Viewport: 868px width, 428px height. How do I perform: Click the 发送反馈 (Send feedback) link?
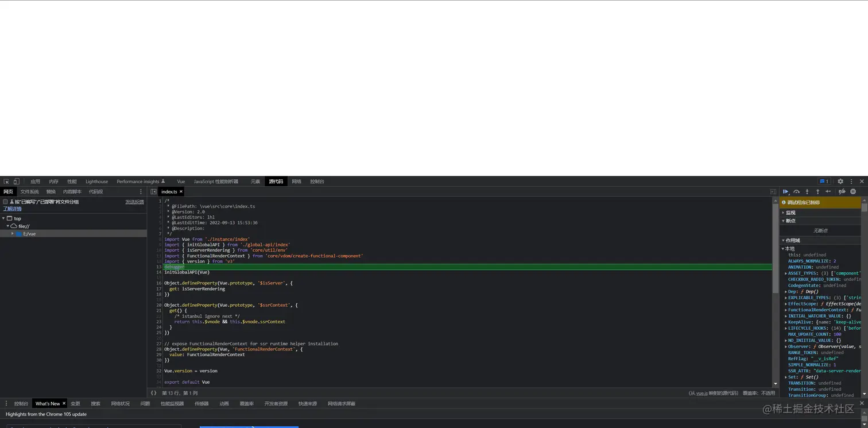[x=135, y=202]
